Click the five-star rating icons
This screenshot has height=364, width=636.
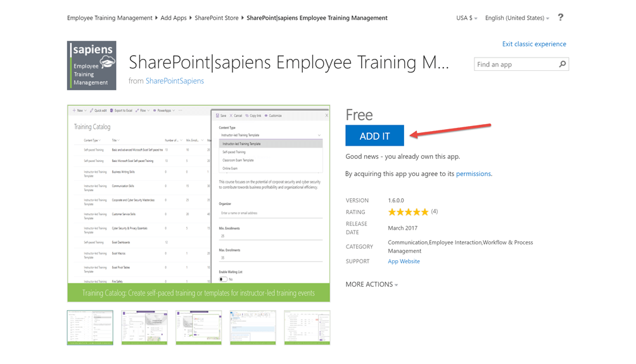point(408,212)
